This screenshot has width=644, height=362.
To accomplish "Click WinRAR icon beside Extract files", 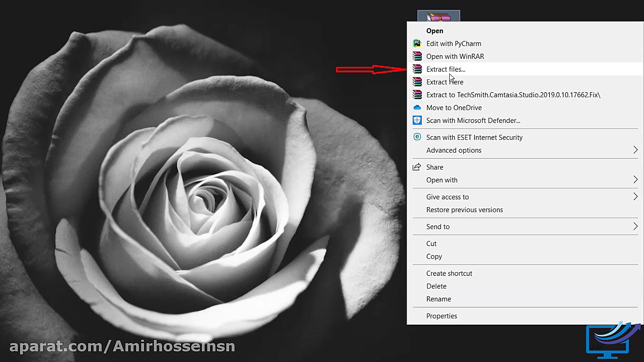I will pyautogui.click(x=417, y=69).
